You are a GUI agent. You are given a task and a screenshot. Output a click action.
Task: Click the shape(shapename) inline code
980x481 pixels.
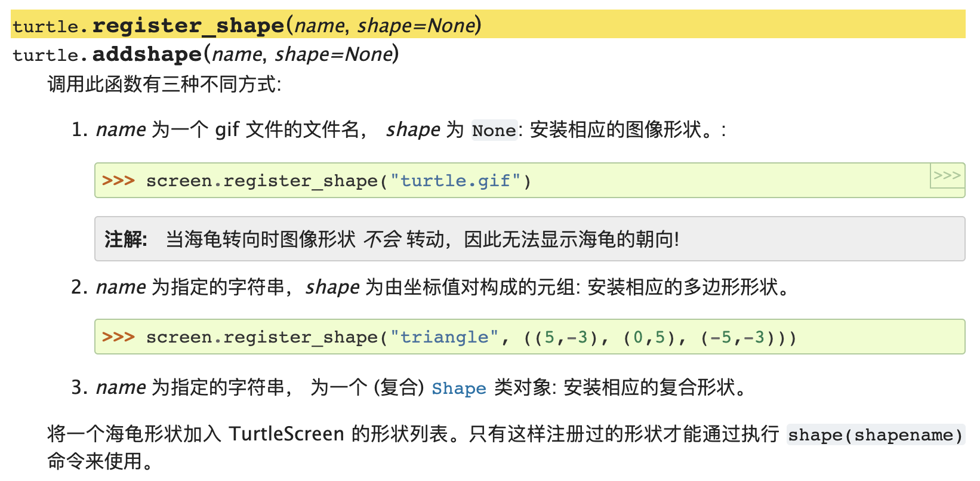[x=875, y=435]
